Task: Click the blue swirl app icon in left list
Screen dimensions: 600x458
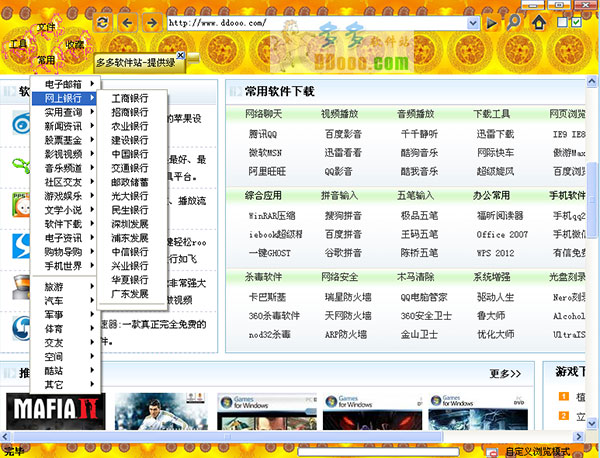Action: click(x=21, y=123)
